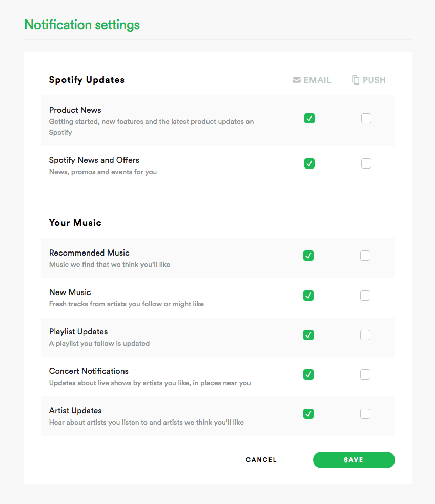The image size is (435, 504).
Task: Enable Recommended Music push checkbox
Action: click(365, 256)
